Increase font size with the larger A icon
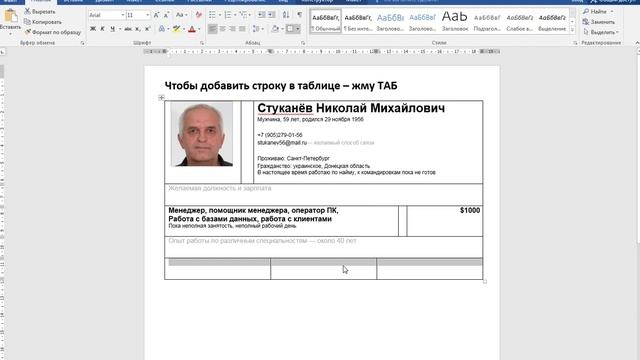640x360 pixels. (x=156, y=15)
